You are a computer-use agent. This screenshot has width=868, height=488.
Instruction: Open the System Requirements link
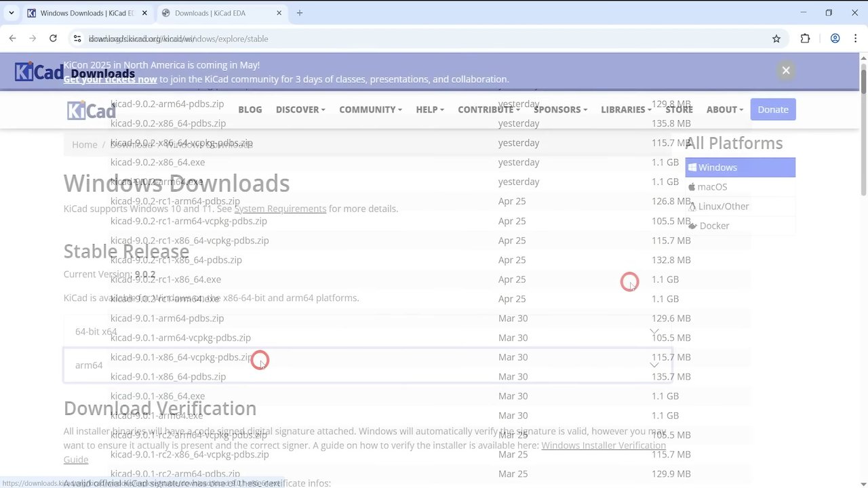280,209
